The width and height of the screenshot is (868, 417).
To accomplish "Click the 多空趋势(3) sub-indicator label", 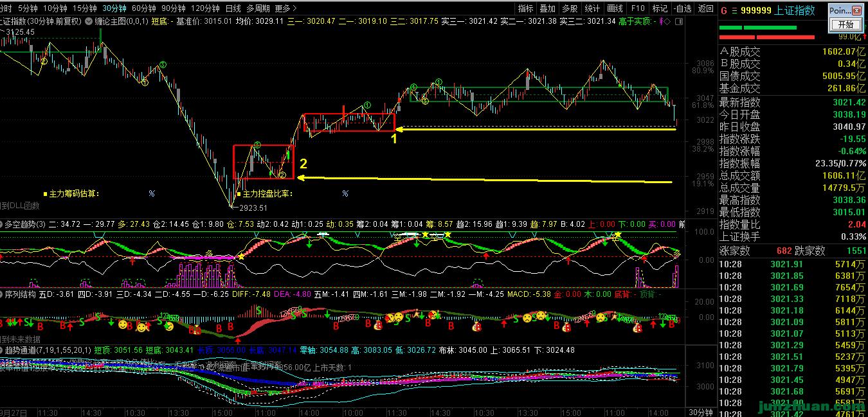I will click(24, 224).
